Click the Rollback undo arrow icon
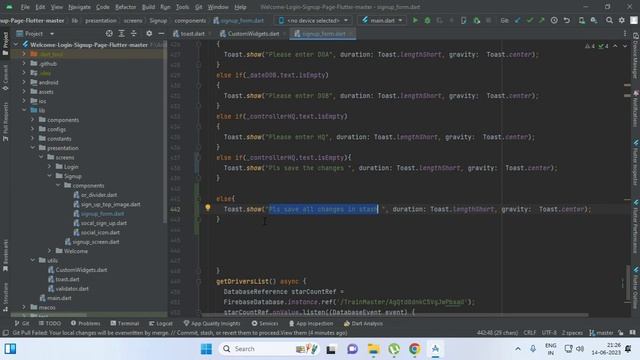640x360 pixels. (567, 20)
